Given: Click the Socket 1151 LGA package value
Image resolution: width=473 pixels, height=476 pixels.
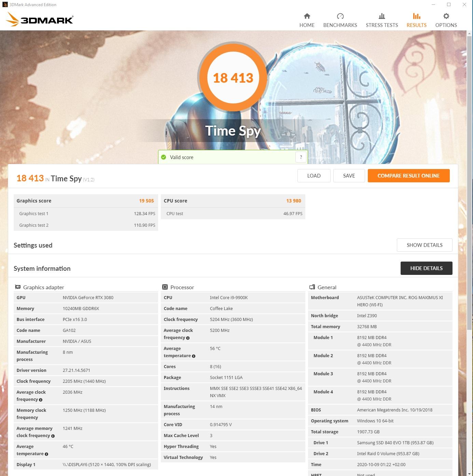Looking at the screenshot, I should 226,377.
